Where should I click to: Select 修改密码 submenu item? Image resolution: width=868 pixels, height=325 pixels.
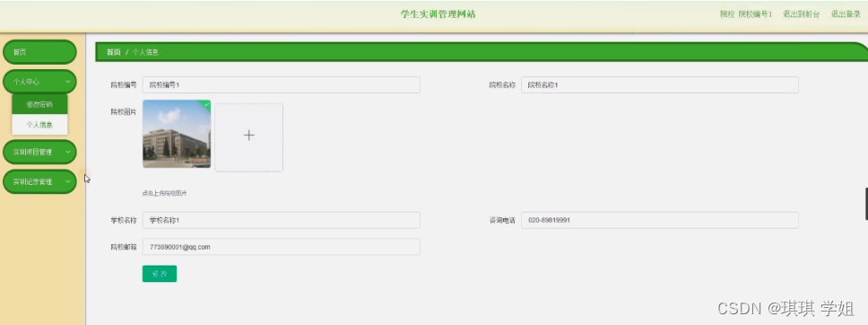pyautogui.click(x=39, y=104)
